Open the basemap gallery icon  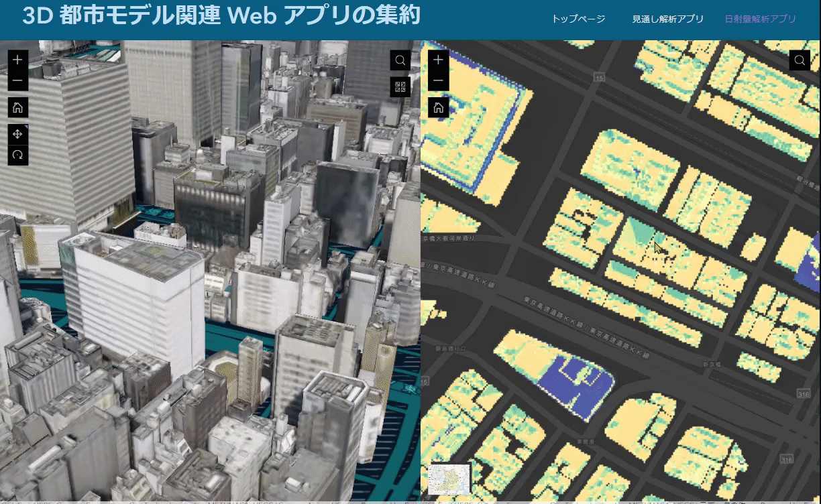[400, 86]
